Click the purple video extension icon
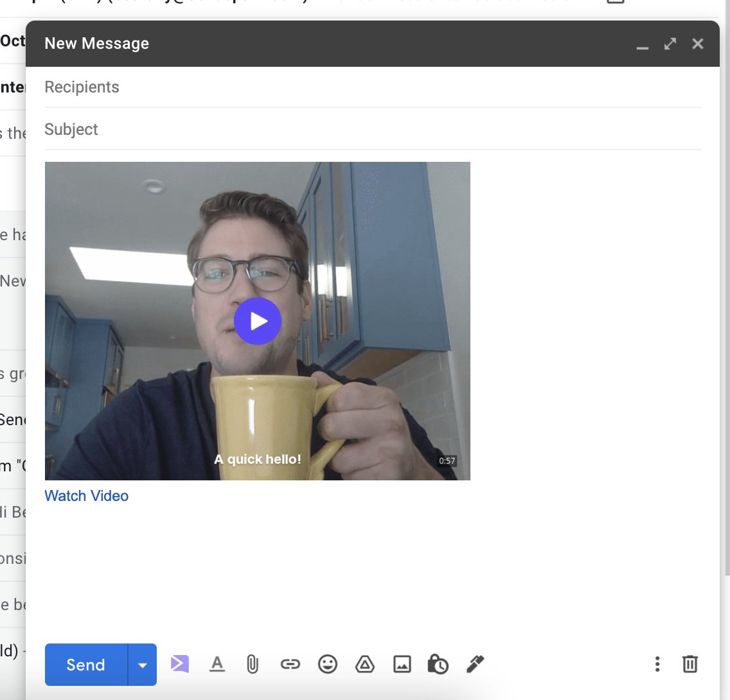730x700 pixels. coord(180,664)
